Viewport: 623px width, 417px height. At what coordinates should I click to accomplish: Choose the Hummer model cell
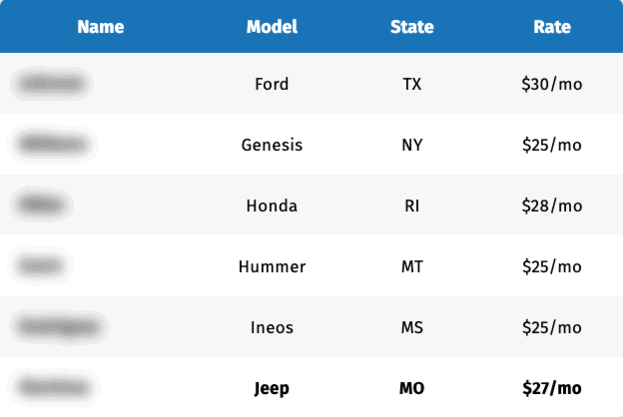pos(272,267)
